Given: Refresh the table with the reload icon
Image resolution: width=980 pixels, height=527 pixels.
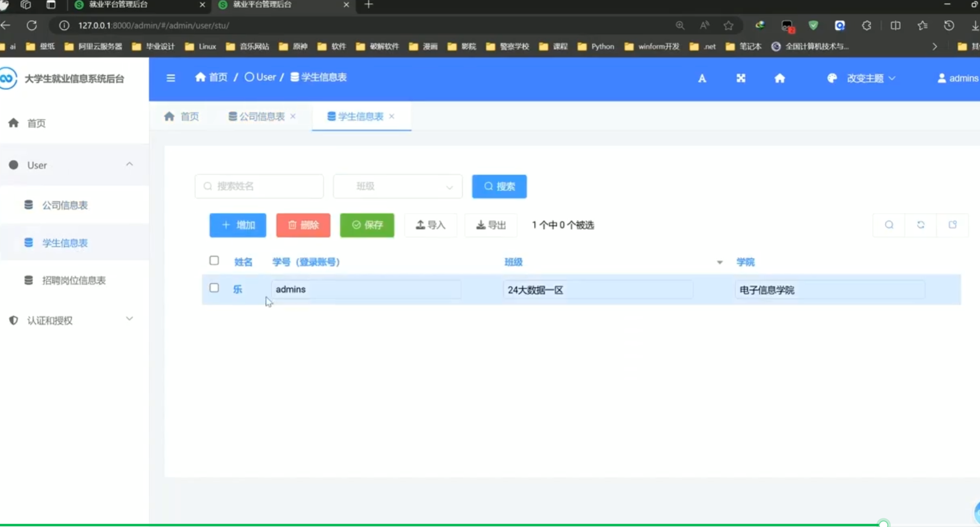Looking at the screenshot, I should point(921,225).
